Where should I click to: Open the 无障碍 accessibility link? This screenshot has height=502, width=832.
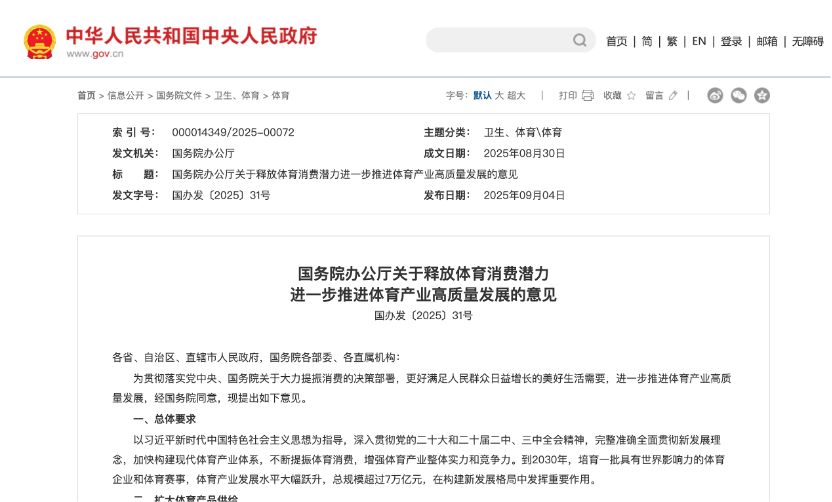click(x=808, y=41)
